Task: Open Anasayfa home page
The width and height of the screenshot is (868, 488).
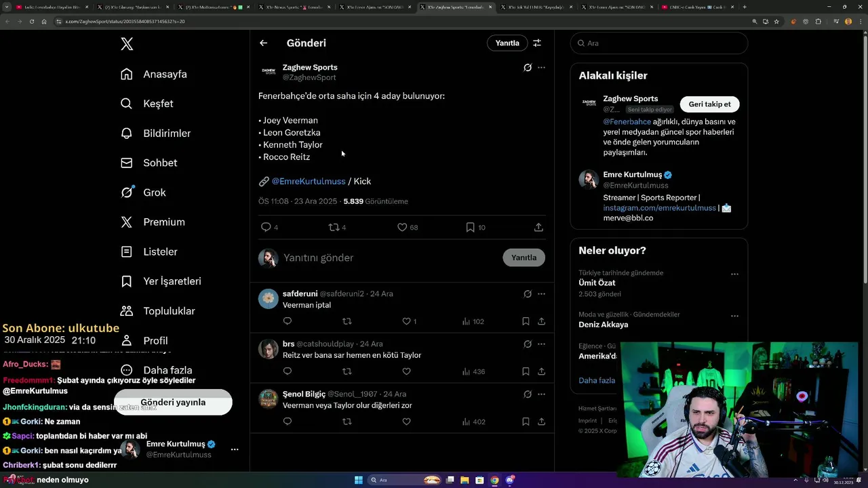Action: pyautogui.click(x=154, y=74)
